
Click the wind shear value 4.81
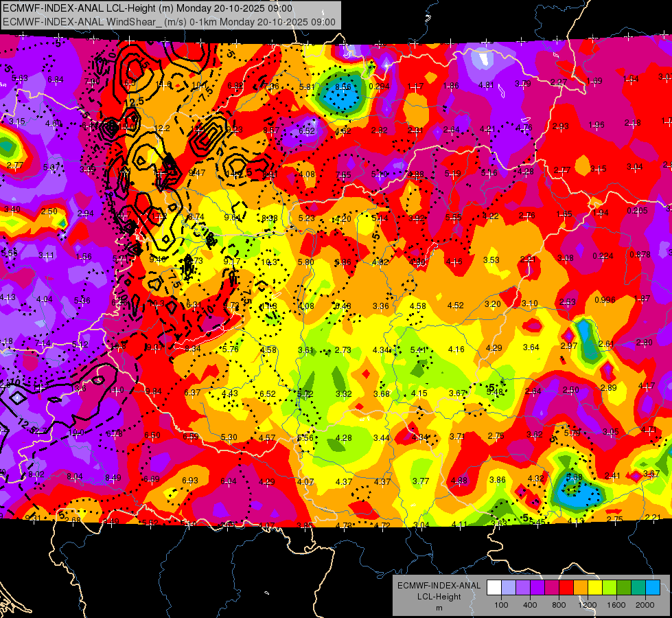coord(486,85)
